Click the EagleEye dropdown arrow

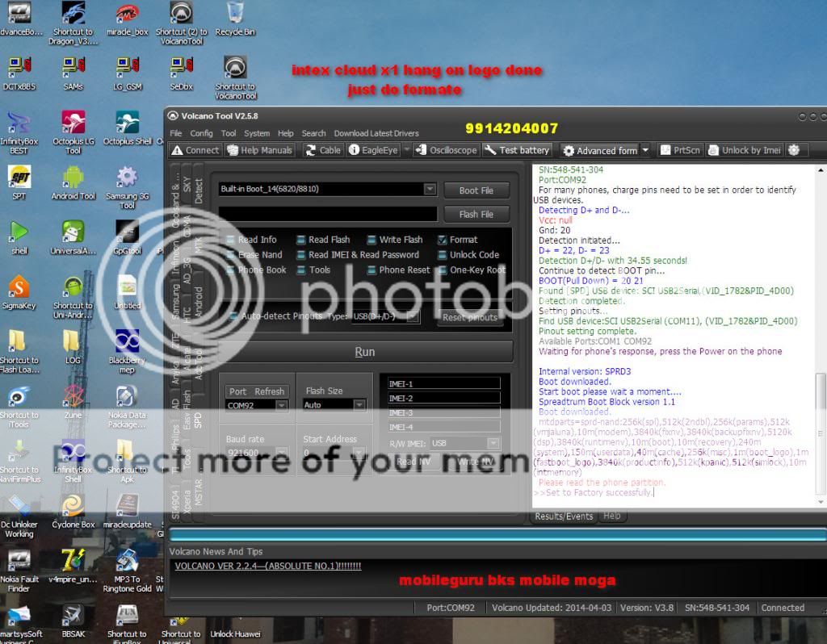[406, 150]
